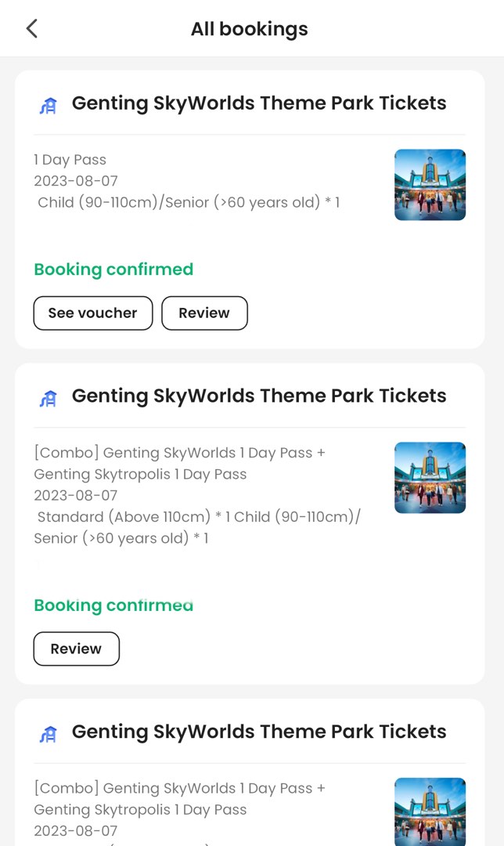Select the building icon beside second booking title
504x846 pixels.
49,397
